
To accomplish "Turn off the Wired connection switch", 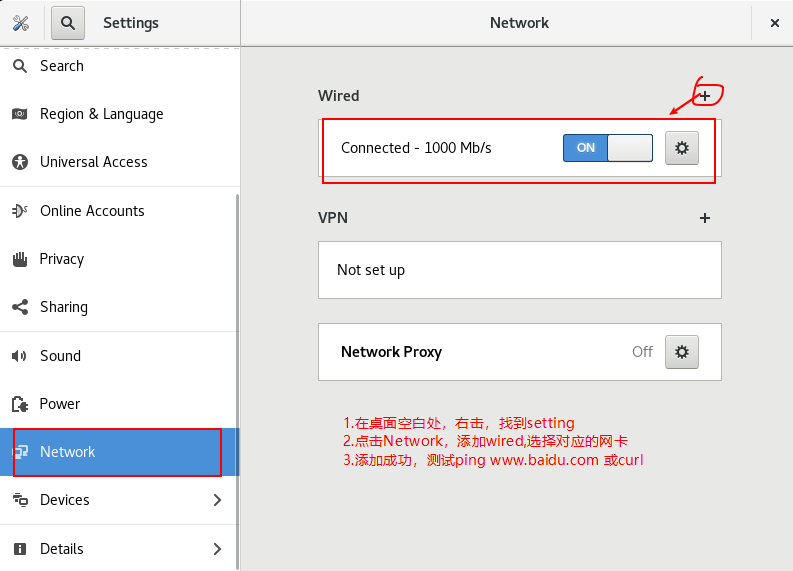I will (x=608, y=148).
